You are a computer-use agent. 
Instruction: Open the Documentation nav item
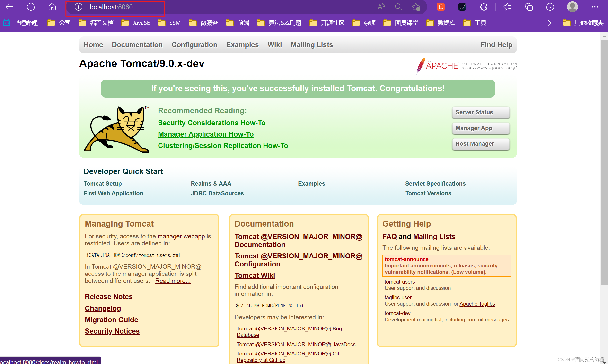click(x=137, y=45)
